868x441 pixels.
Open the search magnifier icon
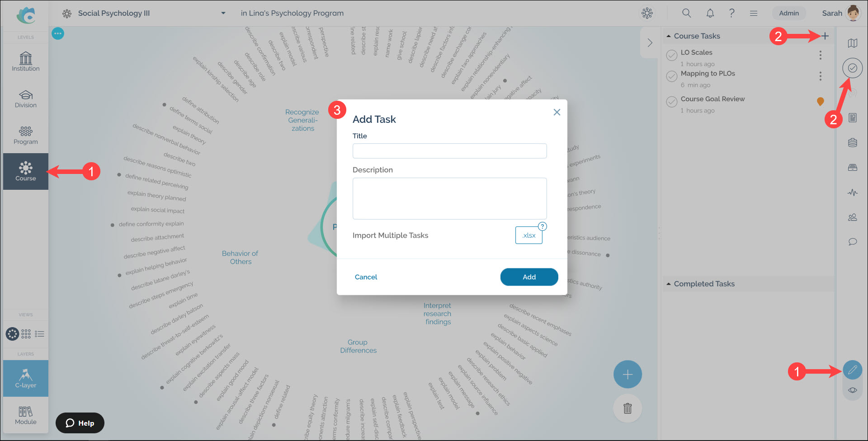pos(686,13)
